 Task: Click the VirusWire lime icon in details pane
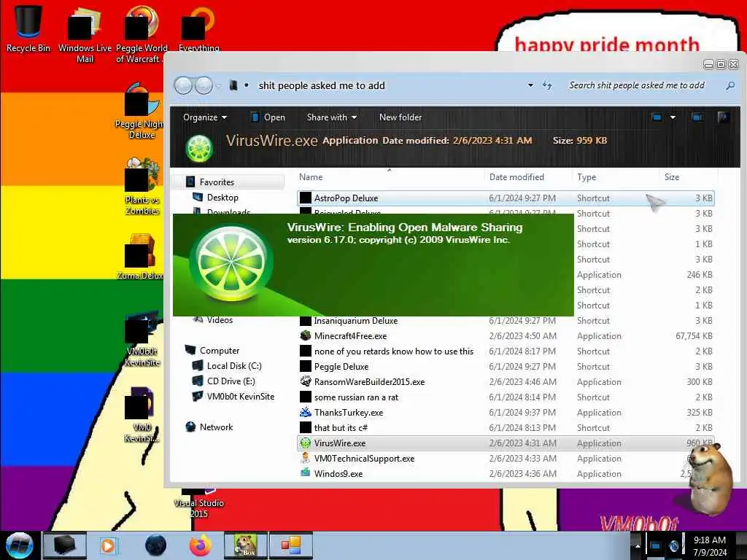point(199,148)
